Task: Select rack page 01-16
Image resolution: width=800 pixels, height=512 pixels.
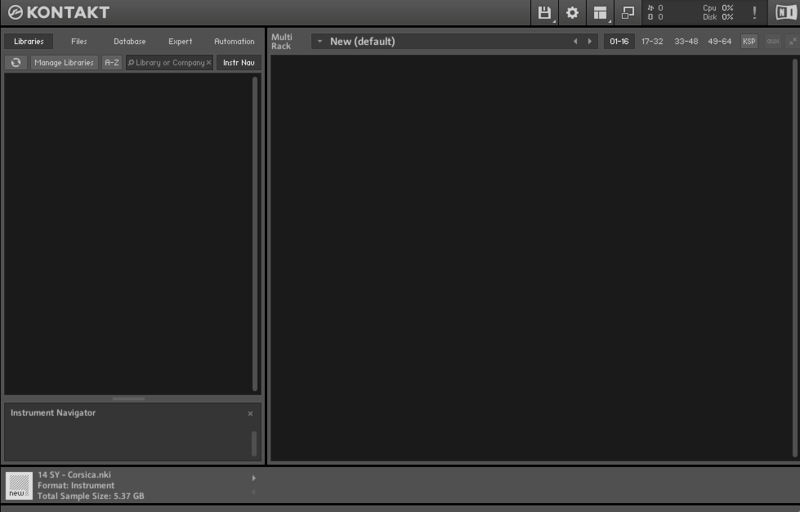Action: point(619,41)
